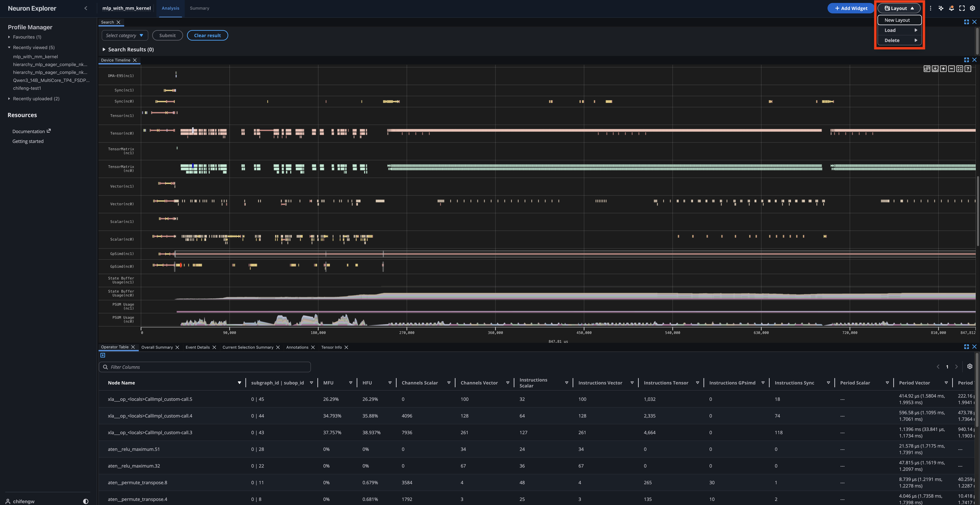The image size is (980, 505).
Task: Zoom out on the device timeline
Action: tap(952, 69)
